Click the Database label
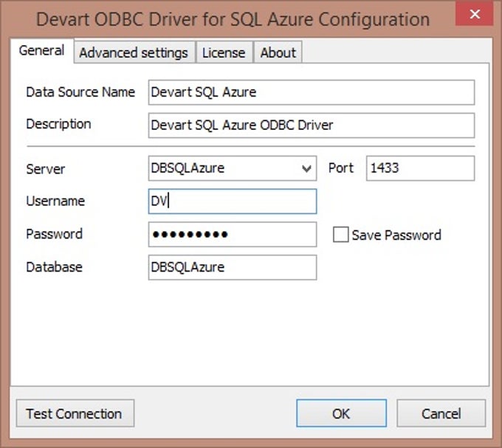 coord(54,267)
